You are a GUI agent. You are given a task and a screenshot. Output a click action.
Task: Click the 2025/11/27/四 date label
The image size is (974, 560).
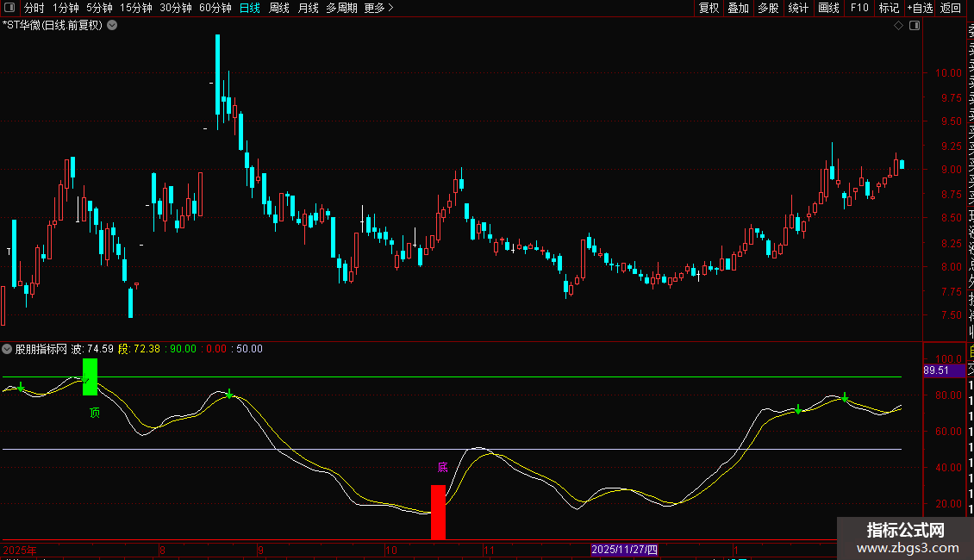[x=624, y=550]
